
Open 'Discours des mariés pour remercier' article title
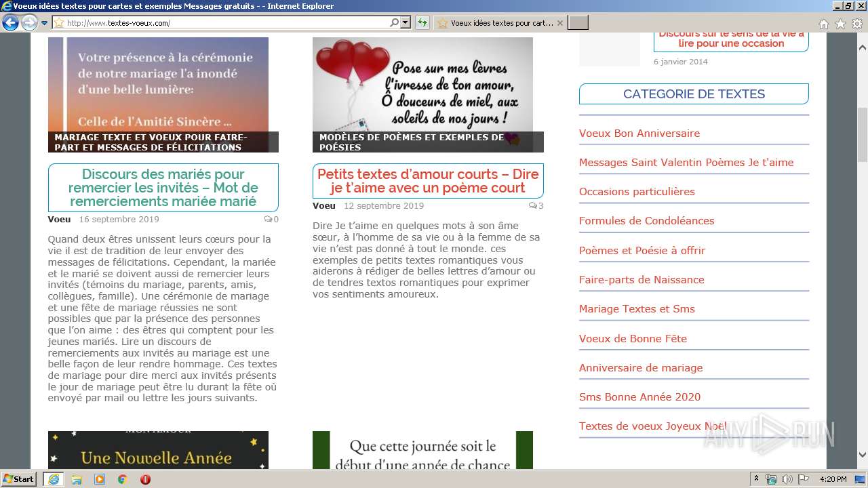click(x=163, y=188)
